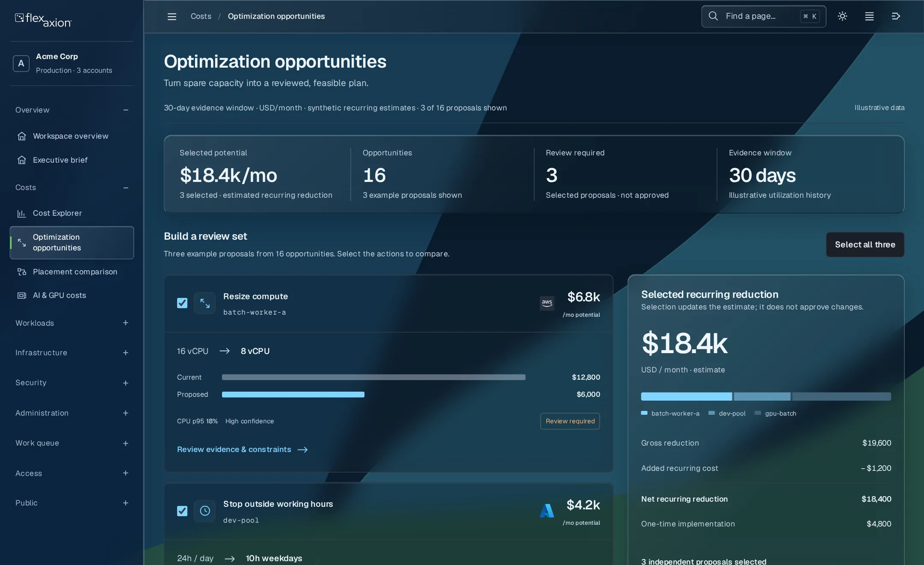Click the Azure provider logo
This screenshot has height=565, width=924.
547,511
